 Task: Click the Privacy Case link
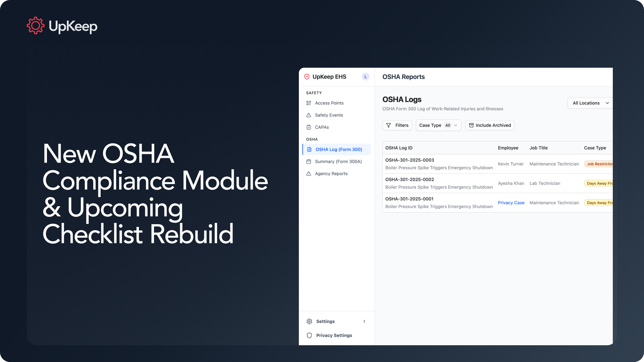[511, 203]
